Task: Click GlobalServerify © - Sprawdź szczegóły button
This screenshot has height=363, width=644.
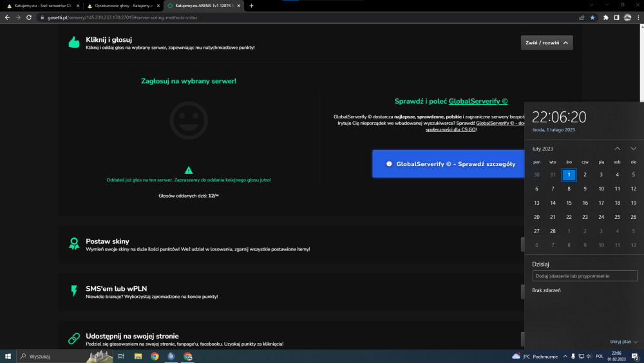Action: pyautogui.click(x=448, y=164)
